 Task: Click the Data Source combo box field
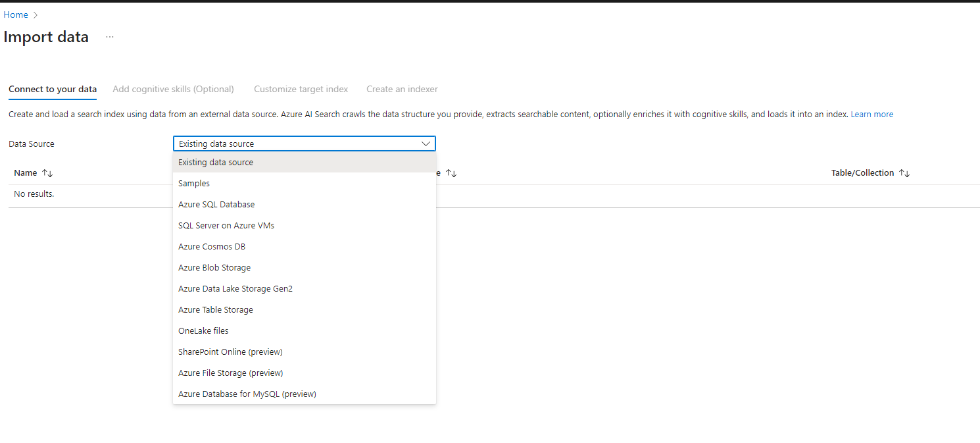click(304, 143)
